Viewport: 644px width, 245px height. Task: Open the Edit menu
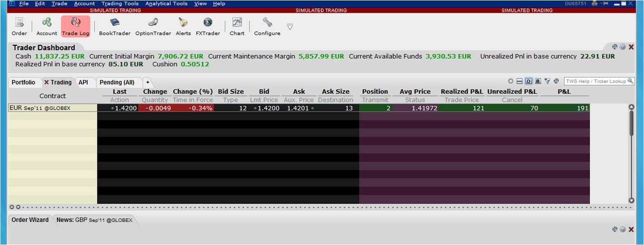click(40, 4)
